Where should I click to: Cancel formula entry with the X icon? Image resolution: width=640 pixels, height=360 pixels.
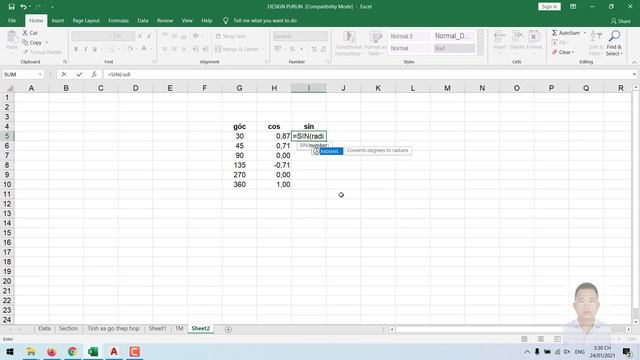64,74
